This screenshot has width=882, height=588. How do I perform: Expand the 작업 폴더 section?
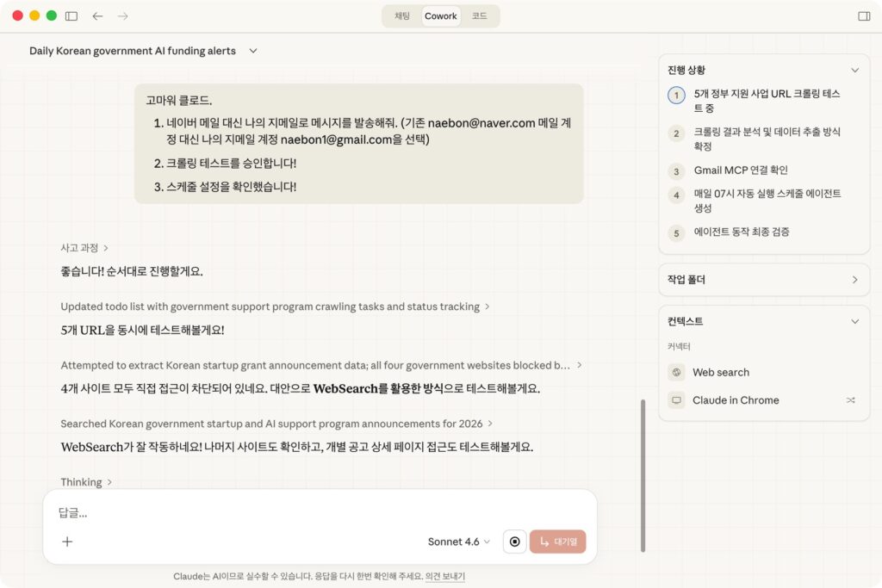click(x=854, y=280)
